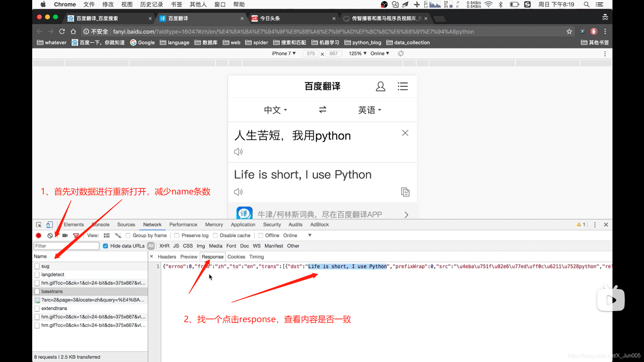The image size is (644, 362).
Task: Open network throttling dropdown arrow
Action: click(x=310, y=236)
